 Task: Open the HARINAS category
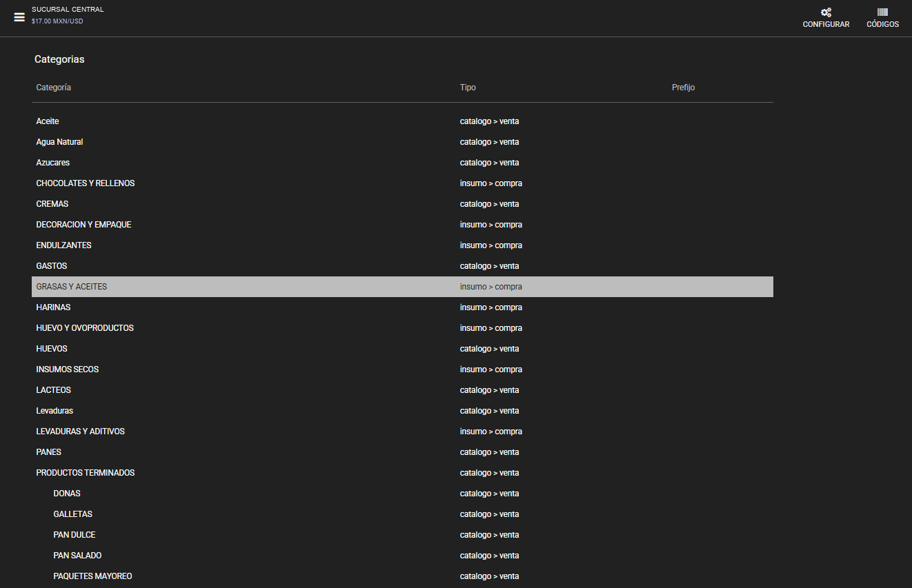coord(402,307)
